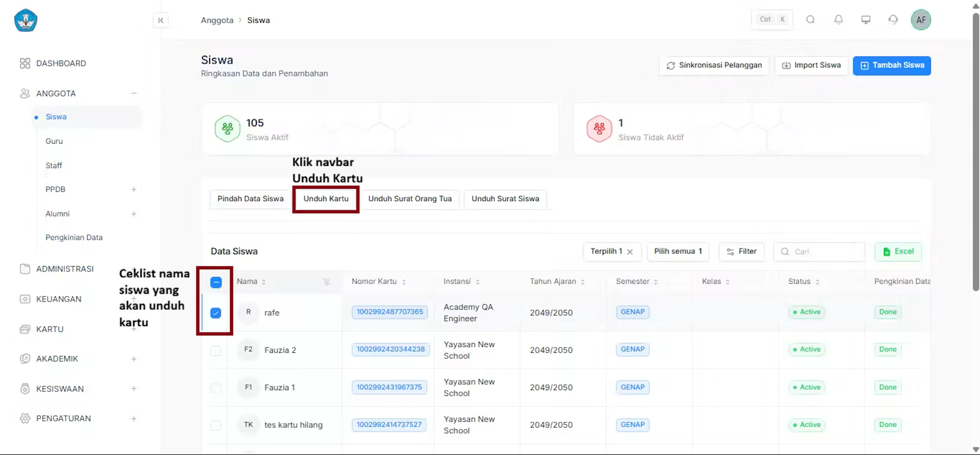Image resolution: width=980 pixels, height=455 pixels.
Task: Sort table by Semester column
Action: click(656, 282)
